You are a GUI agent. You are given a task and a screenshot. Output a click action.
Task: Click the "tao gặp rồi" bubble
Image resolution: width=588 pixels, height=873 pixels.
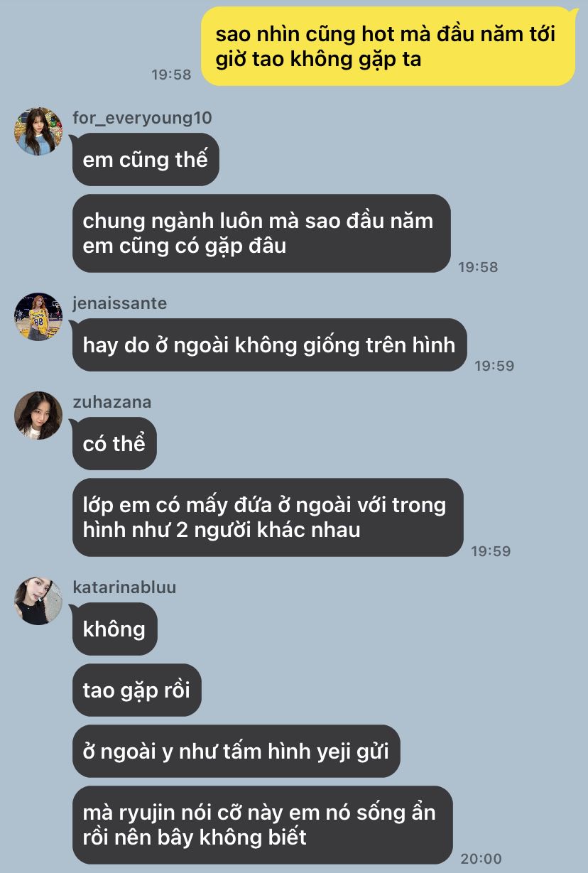pyautogui.click(x=136, y=690)
